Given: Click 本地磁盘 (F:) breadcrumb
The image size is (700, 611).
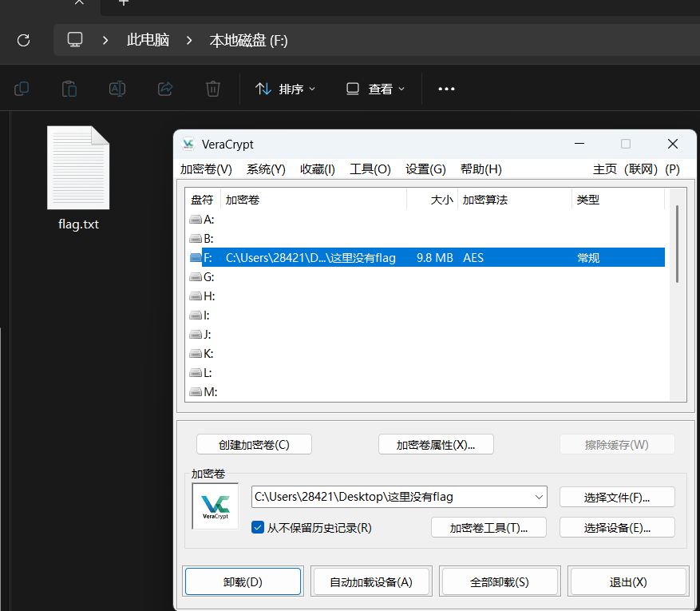Looking at the screenshot, I should (249, 40).
